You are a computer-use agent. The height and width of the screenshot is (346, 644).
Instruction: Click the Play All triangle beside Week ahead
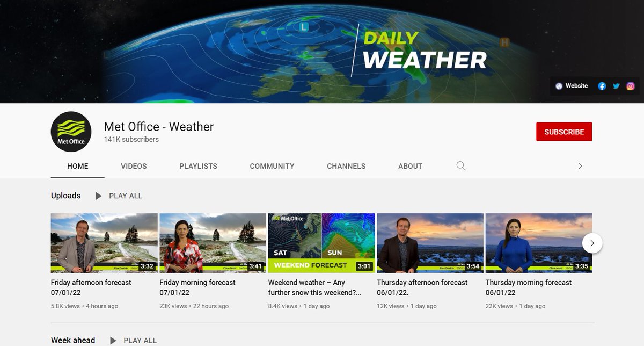click(113, 340)
